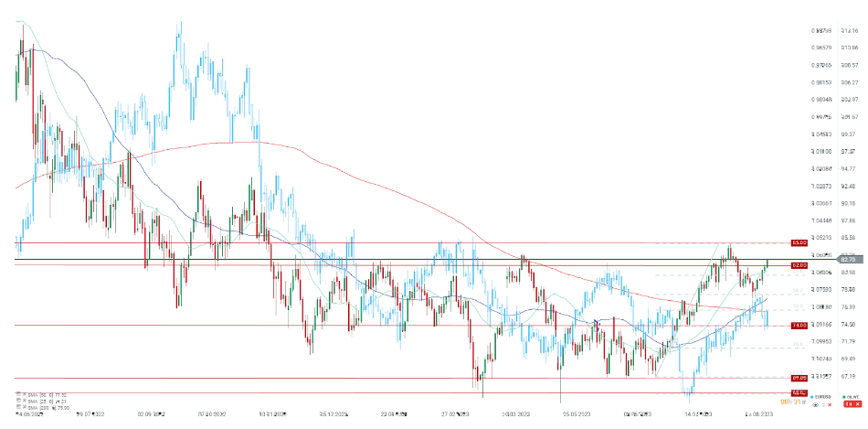Click the OIL.WTI legend label
Viewport: 868px width, 429px height.
853,397
